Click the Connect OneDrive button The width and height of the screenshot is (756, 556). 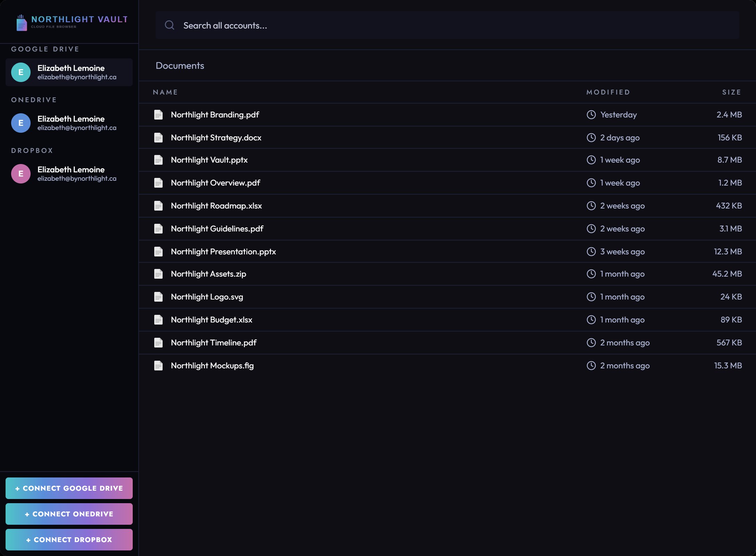69,514
